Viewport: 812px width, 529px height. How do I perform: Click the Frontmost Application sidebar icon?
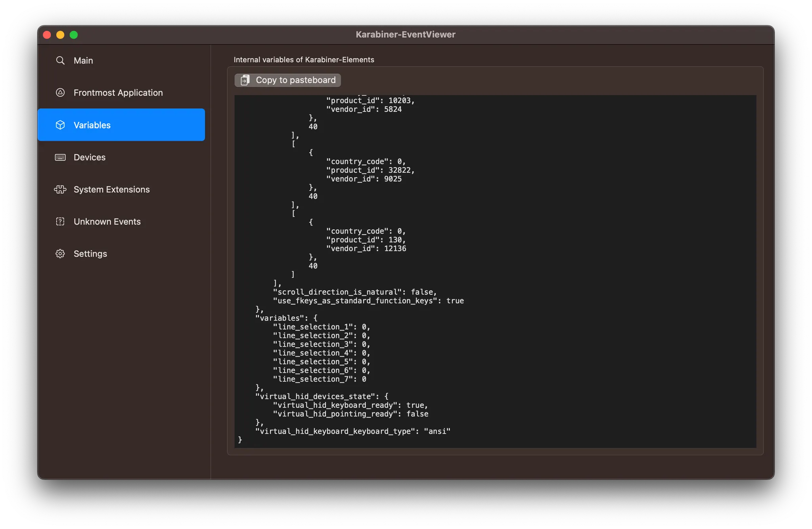coord(60,93)
